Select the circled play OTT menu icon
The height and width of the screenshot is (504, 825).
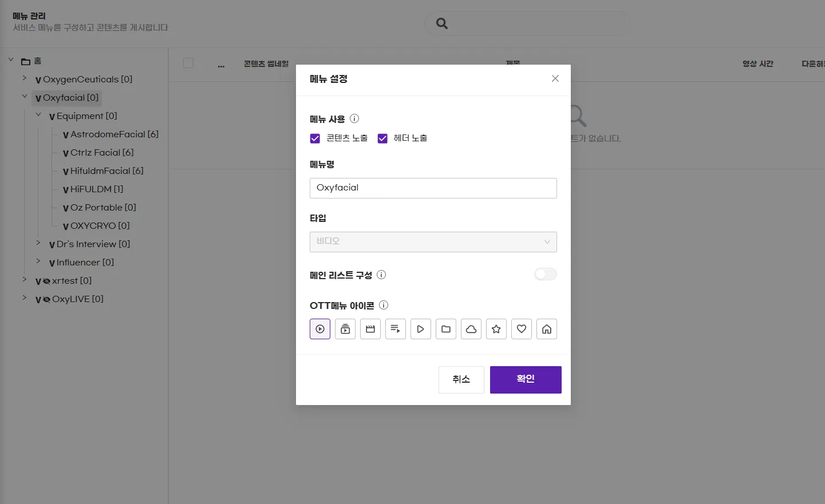click(320, 329)
